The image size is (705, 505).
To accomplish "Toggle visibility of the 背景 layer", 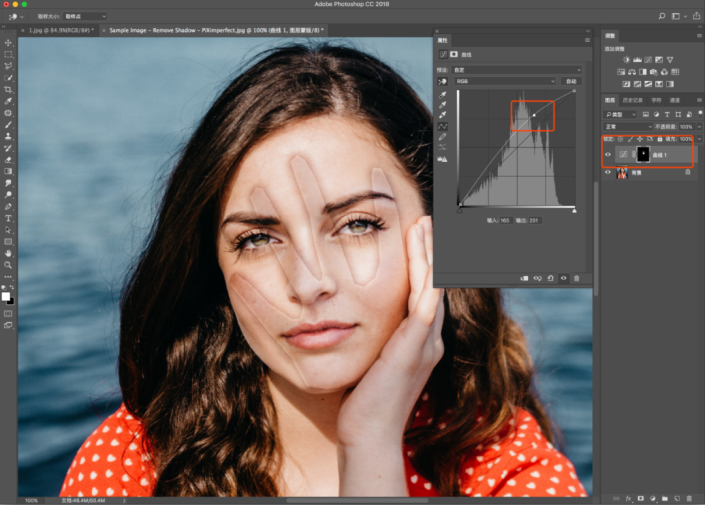I will click(608, 172).
